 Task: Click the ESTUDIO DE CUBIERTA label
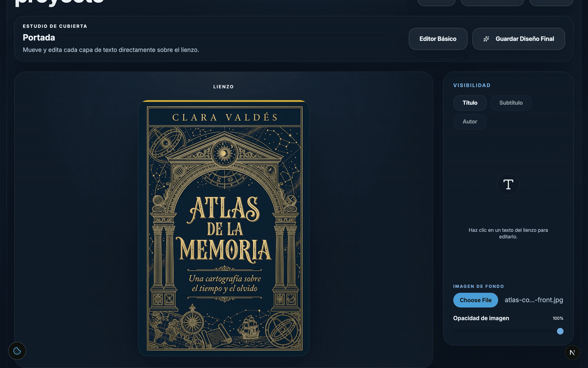[x=55, y=26]
